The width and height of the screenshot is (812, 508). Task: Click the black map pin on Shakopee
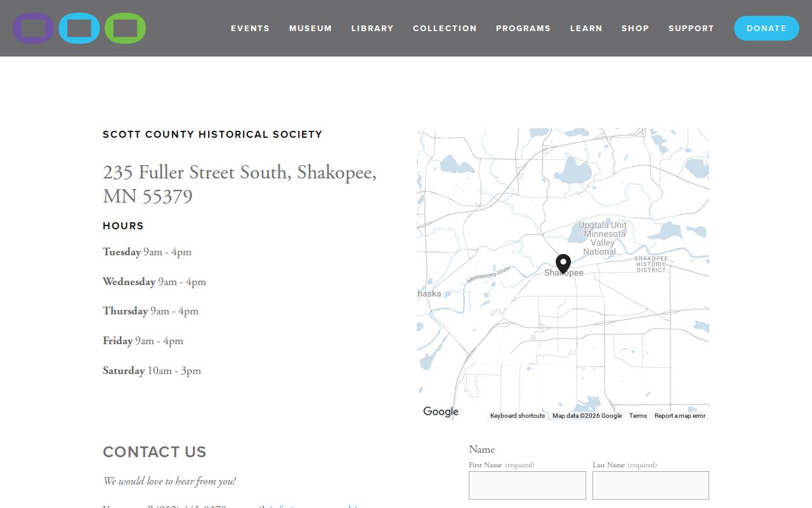point(563,264)
